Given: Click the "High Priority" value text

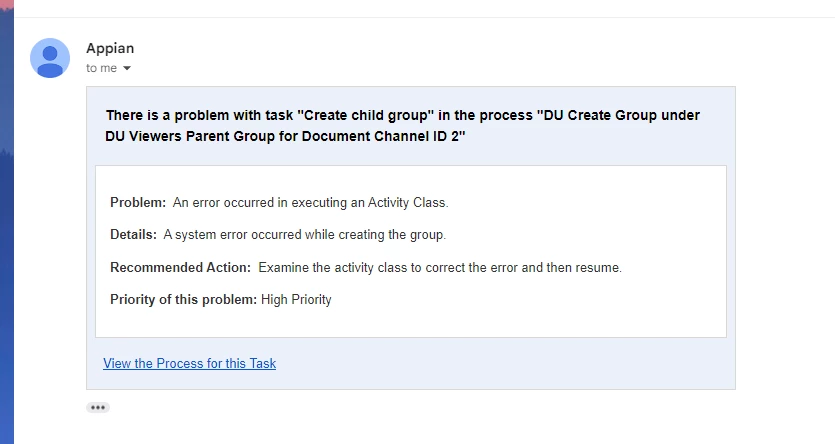Looking at the screenshot, I should click(296, 299).
